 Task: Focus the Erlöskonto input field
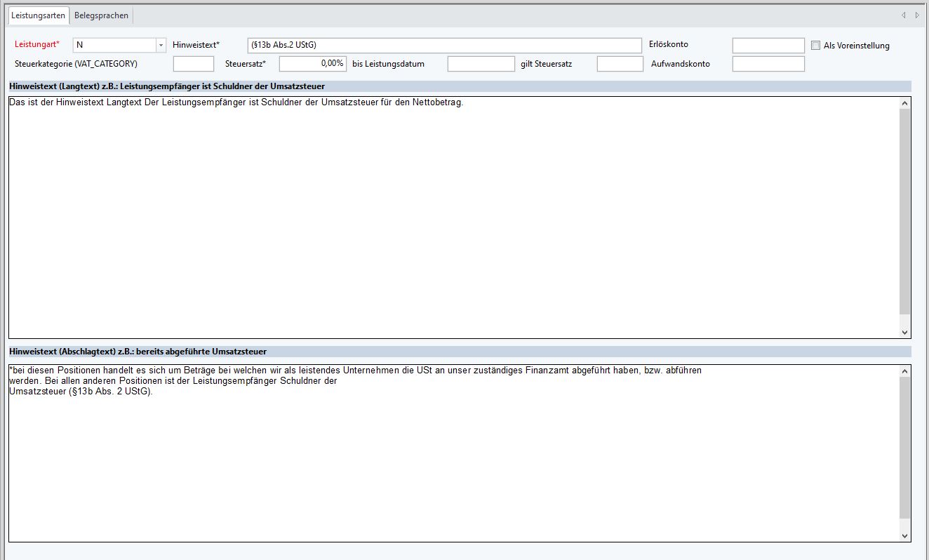pos(768,45)
